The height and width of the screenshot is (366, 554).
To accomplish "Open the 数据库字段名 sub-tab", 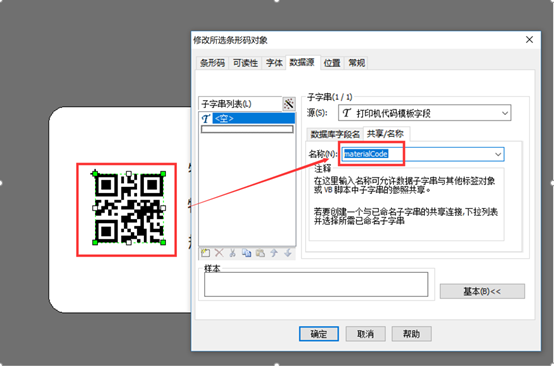I will click(335, 134).
